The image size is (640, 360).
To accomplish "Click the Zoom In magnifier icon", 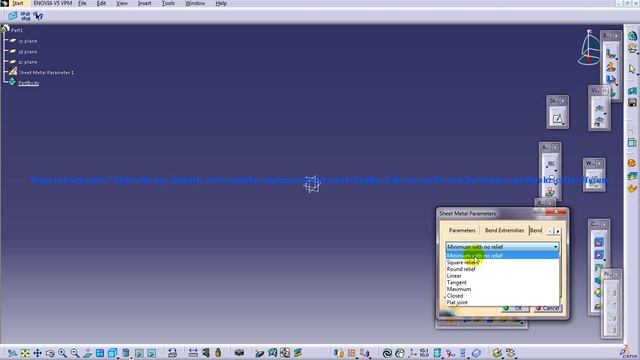I will 62,353.
